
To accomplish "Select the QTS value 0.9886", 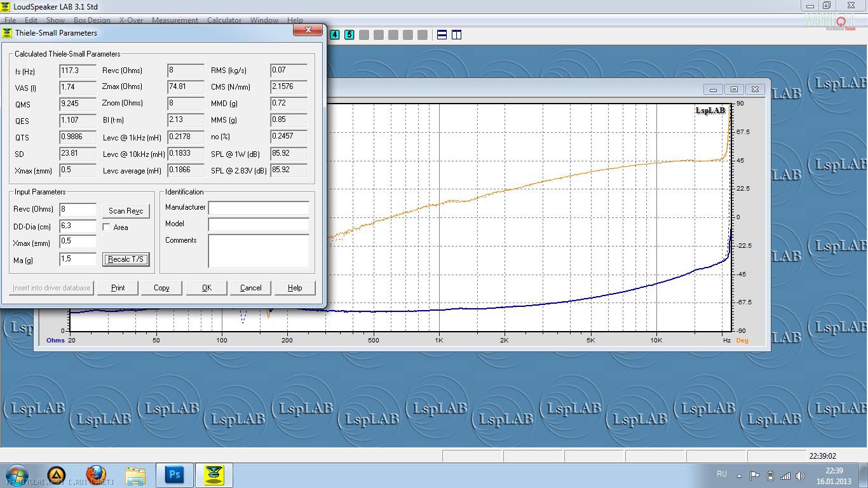I will tap(78, 137).
